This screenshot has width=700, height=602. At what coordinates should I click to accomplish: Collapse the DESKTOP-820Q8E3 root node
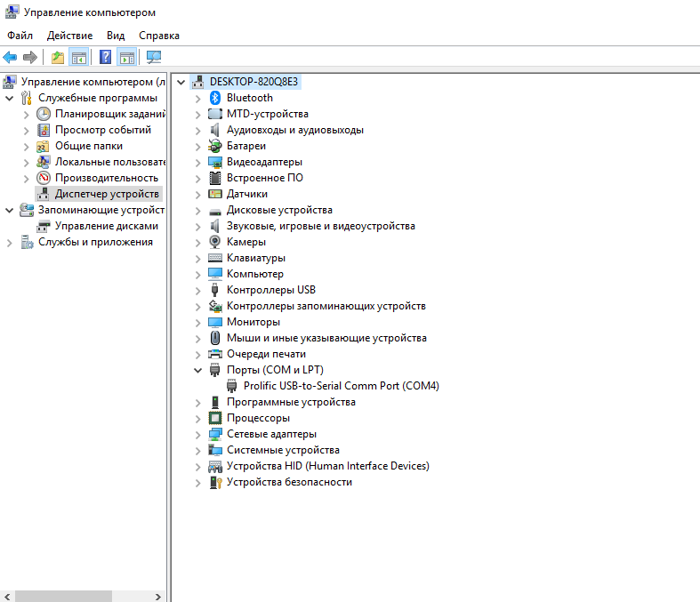[181, 82]
